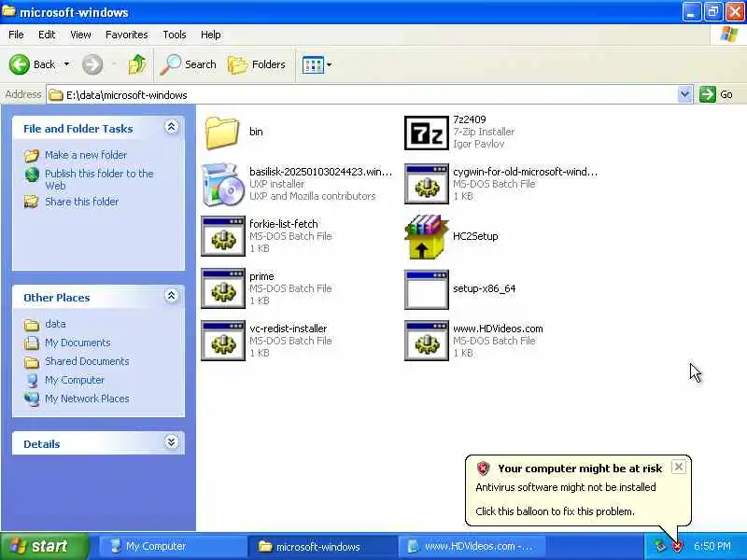The height and width of the screenshot is (560, 747).
Task: Click the system clock 6:50 PM
Action: click(x=712, y=546)
